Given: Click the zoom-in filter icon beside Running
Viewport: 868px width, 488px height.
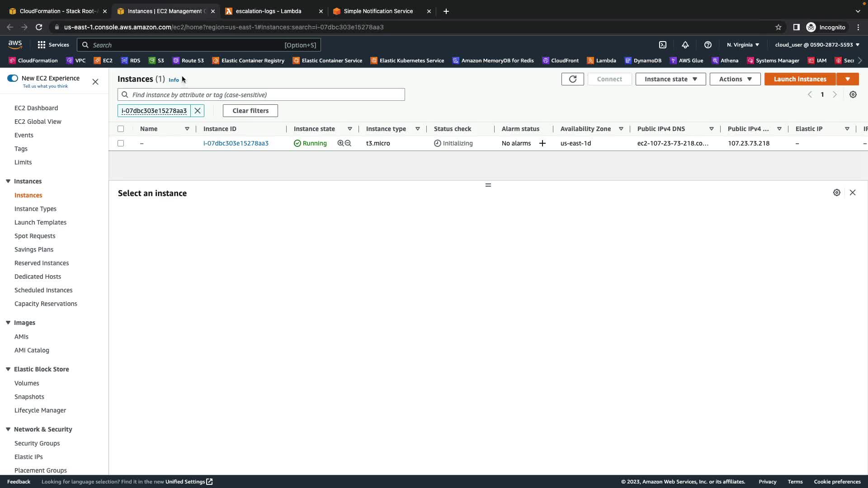Looking at the screenshot, I should point(340,143).
